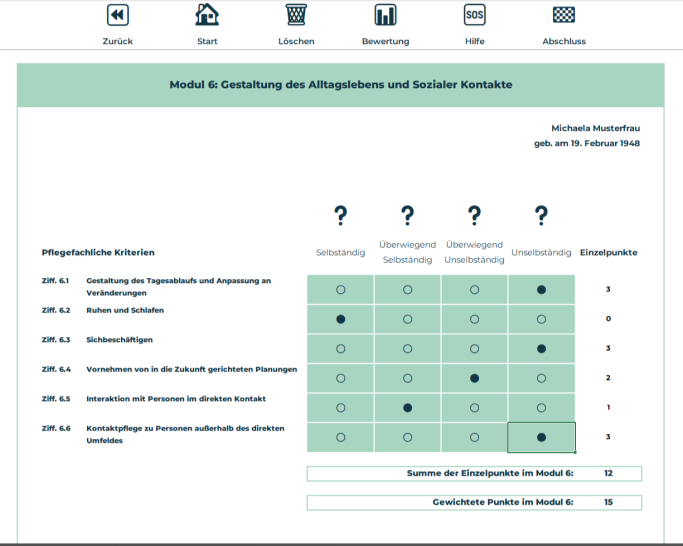Screen dimensions: 683x546
Task: Select Unselbständig for Ziff. 6.2 Ruhen und Schlafen
Action: point(541,319)
